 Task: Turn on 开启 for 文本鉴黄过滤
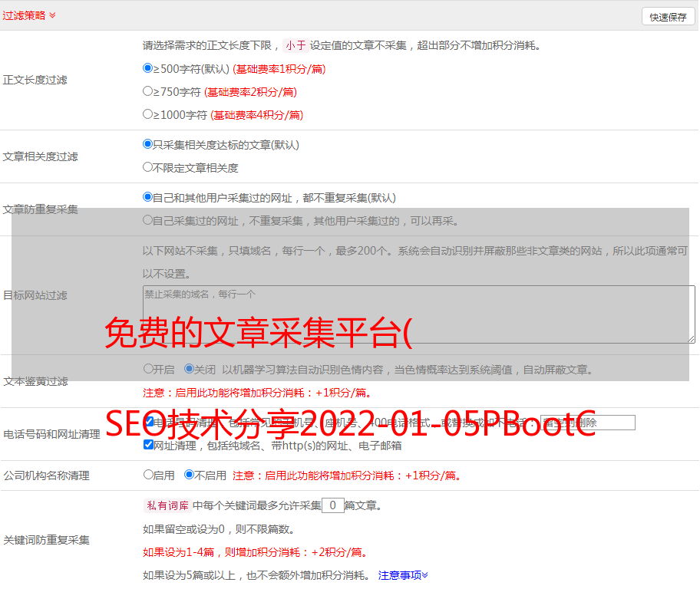click(x=148, y=369)
